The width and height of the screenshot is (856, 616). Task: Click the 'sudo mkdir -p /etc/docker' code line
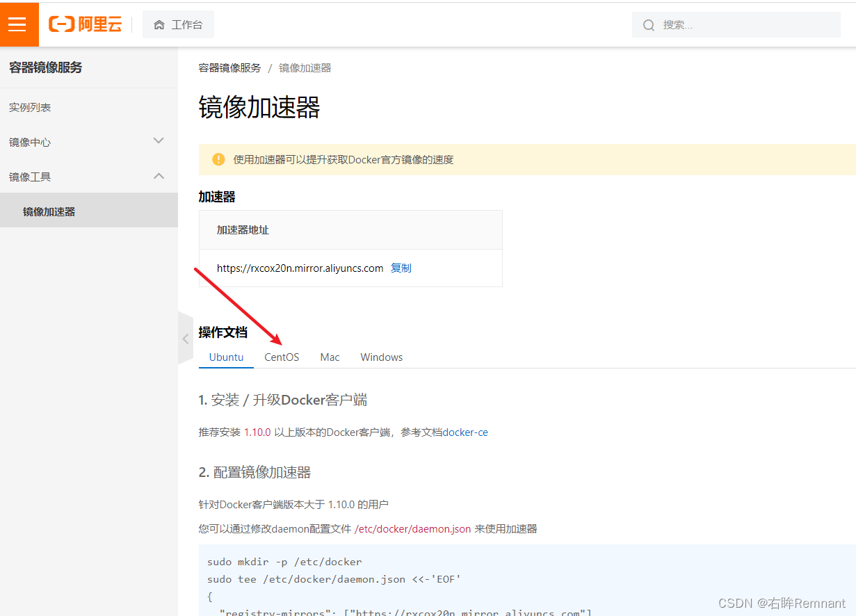click(284, 562)
